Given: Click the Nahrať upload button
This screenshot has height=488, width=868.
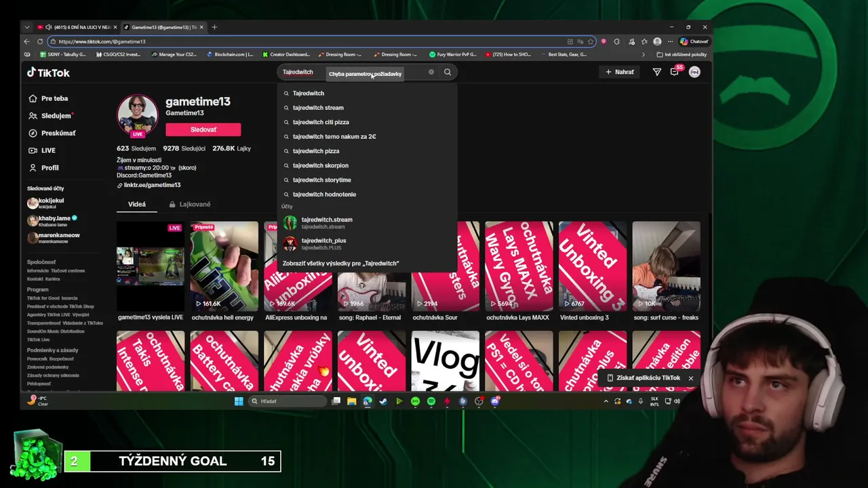Looking at the screenshot, I should pyautogui.click(x=620, y=72).
